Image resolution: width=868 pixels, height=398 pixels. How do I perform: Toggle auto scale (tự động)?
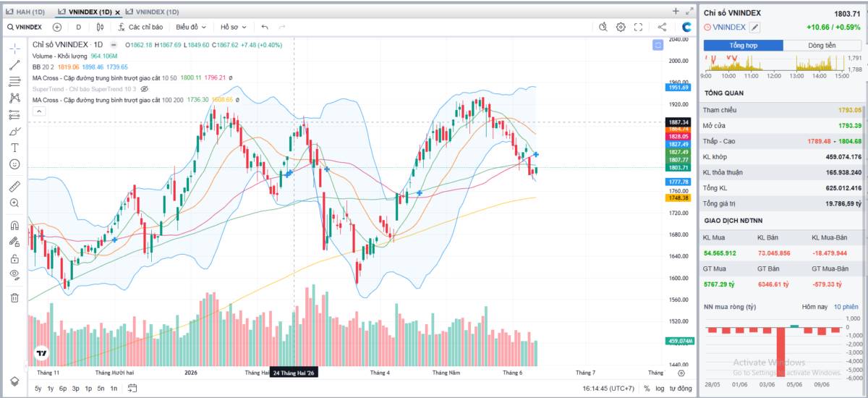coord(681,389)
